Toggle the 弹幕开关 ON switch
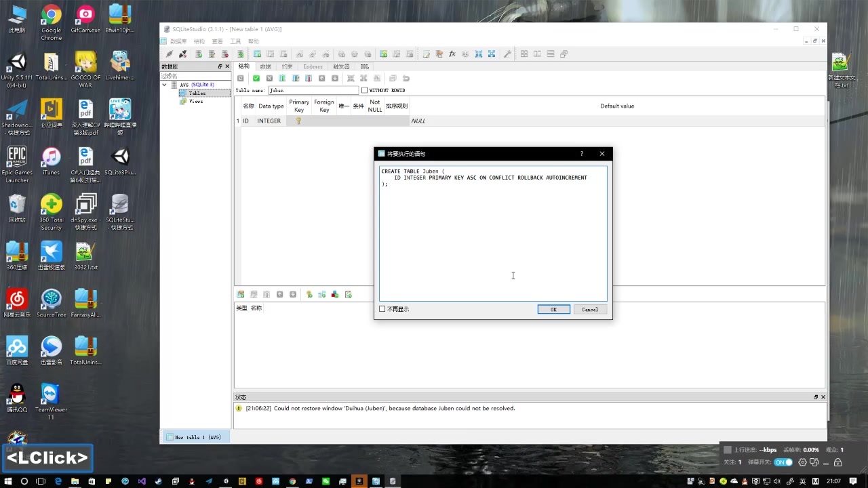This screenshot has width=868, height=488. coord(783,462)
